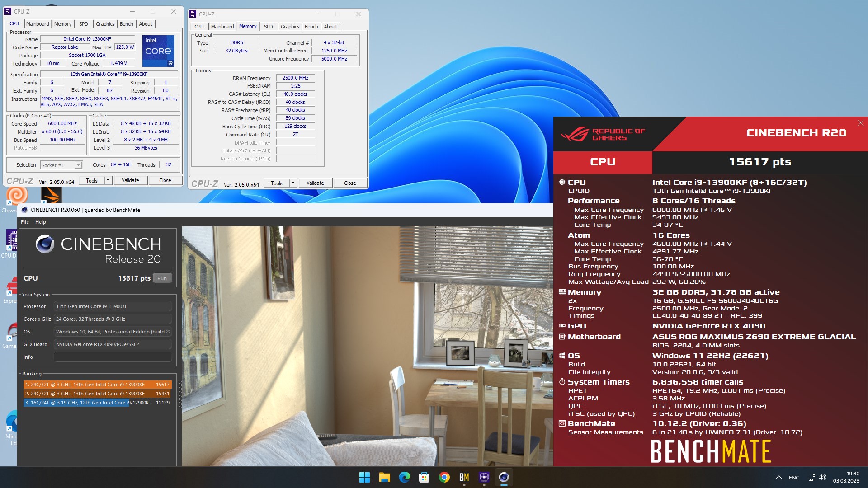The height and width of the screenshot is (488, 868).
Task: Click the Motherboard section icon in BenchMate
Action: point(562,337)
